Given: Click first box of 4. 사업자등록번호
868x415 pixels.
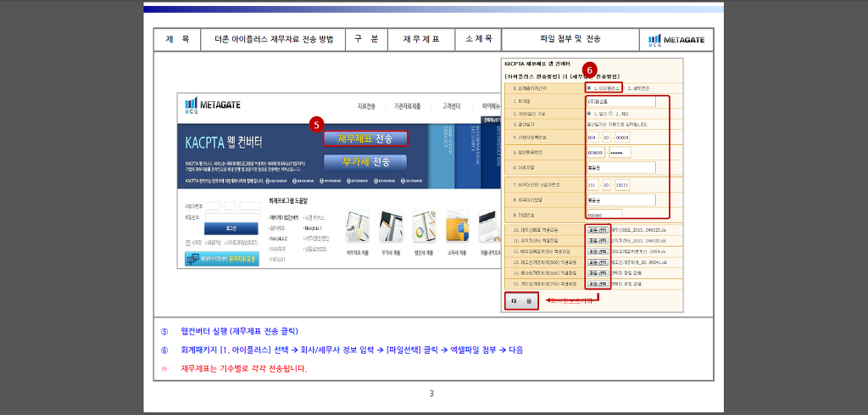Looking at the screenshot, I should pyautogui.click(x=592, y=137).
